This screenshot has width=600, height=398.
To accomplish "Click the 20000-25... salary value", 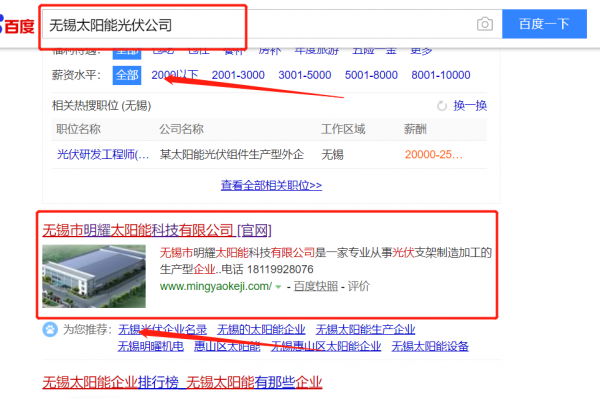I will [434, 155].
